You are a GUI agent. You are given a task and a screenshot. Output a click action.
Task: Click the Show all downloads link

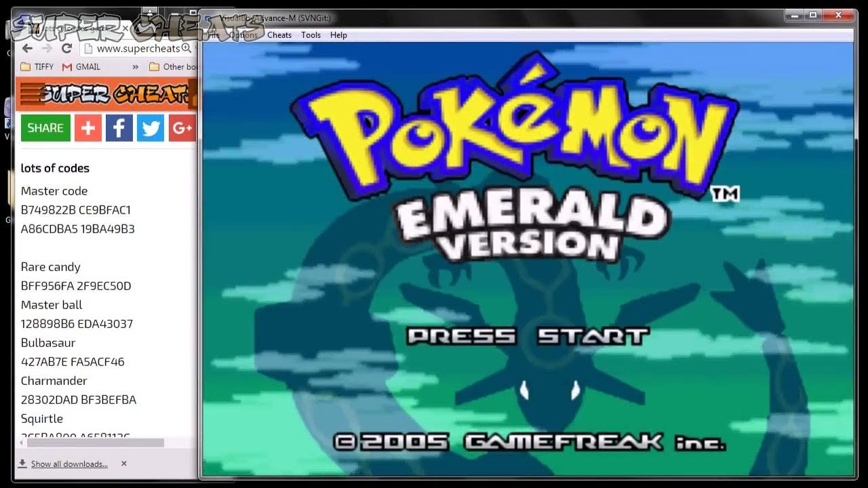[x=69, y=464]
